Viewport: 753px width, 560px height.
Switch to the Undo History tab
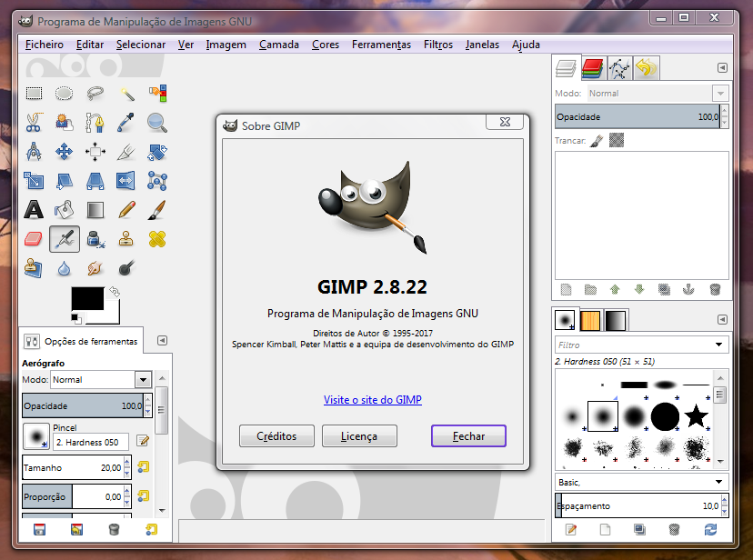tap(647, 68)
